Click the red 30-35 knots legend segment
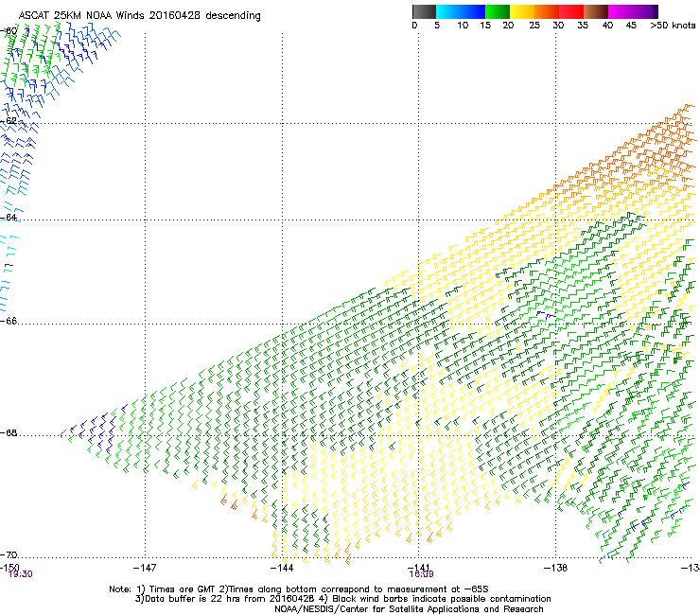The height and width of the screenshot is (615, 700). [571, 11]
